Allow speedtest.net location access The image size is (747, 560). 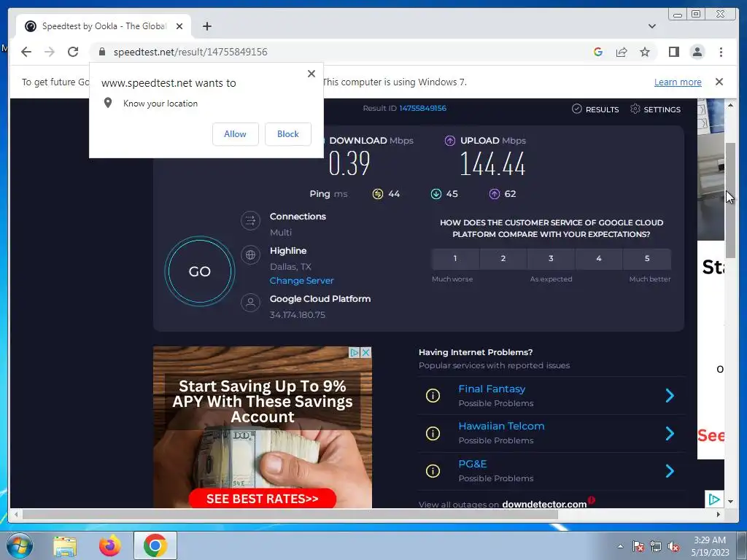(236, 134)
